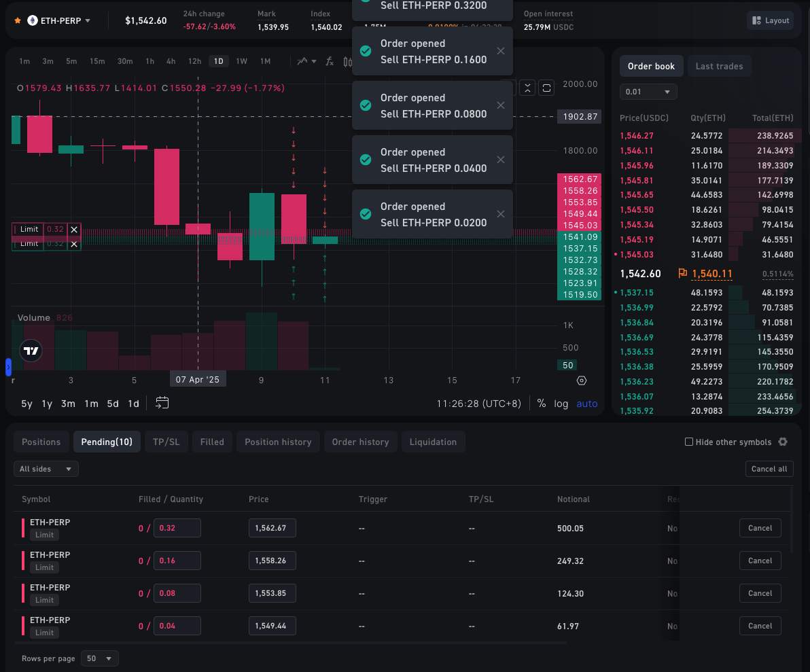Viewport: 810px width, 672px height.
Task: Set chart range to 5d
Action: point(113,404)
